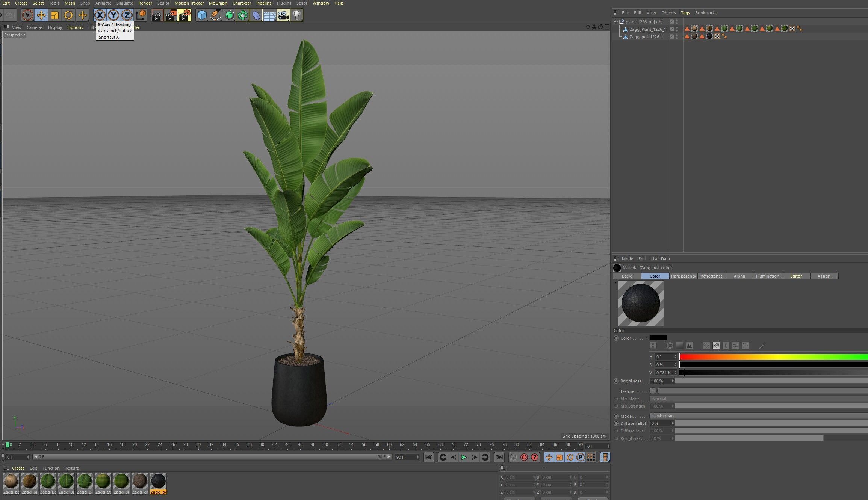Viewport: 868px width, 500px height.
Task: Toggle Position keyframe recording in timeline bar
Action: [549, 457]
